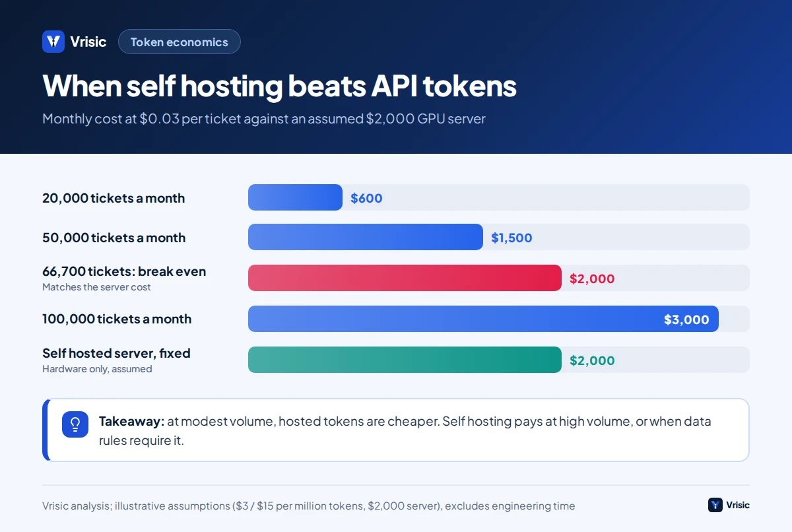Click the $1,500 value label

click(511, 238)
